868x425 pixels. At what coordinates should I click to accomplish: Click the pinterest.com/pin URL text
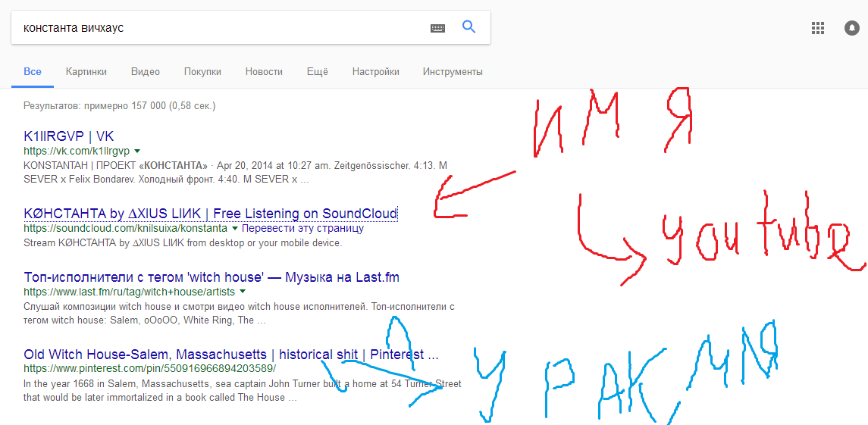(x=149, y=368)
